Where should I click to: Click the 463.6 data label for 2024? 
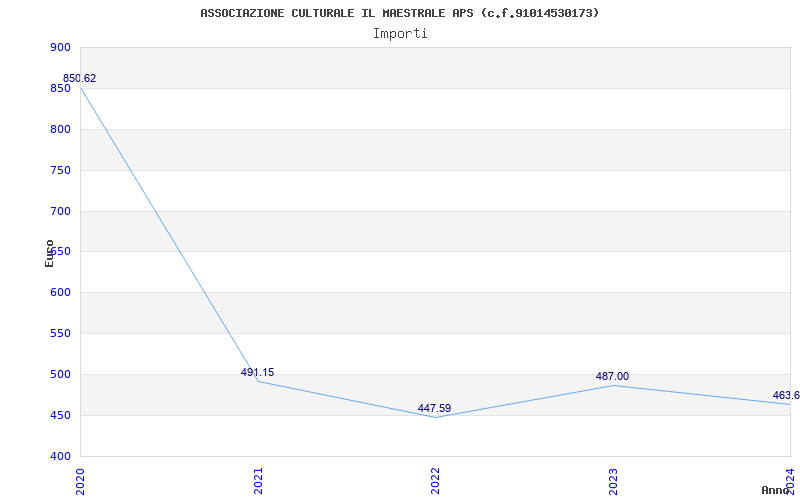pyautogui.click(x=786, y=395)
